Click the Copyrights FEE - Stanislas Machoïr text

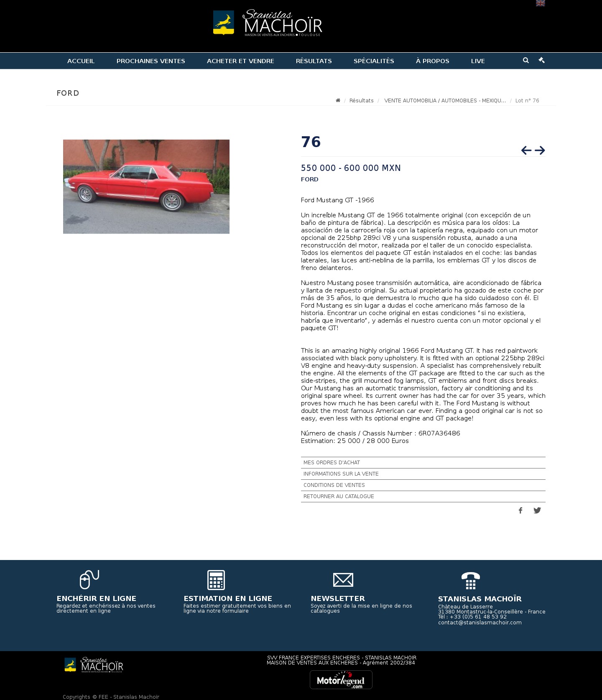(111, 697)
